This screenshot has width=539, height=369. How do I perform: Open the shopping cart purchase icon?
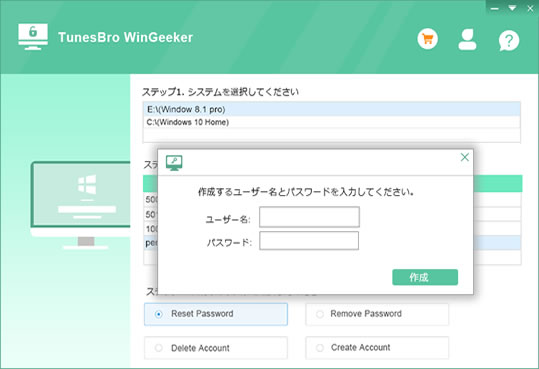point(428,39)
